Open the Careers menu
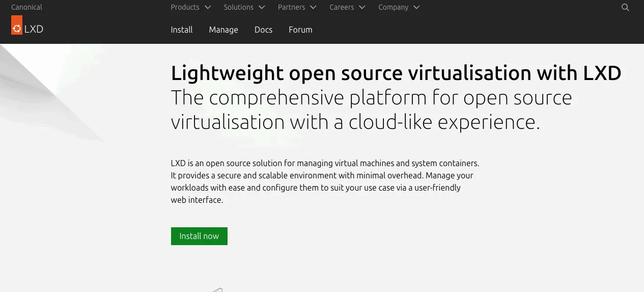 click(x=348, y=7)
